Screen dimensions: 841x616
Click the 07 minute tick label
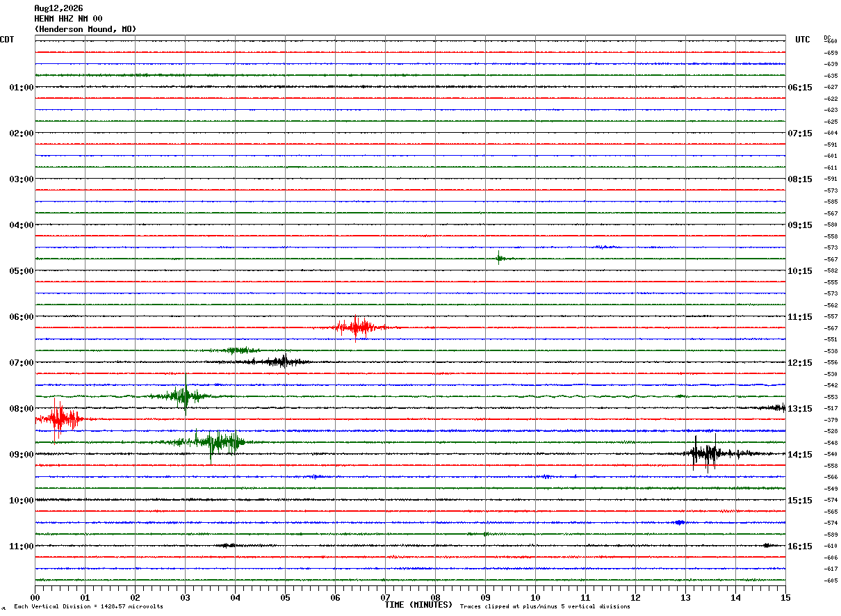pos(385,597)
